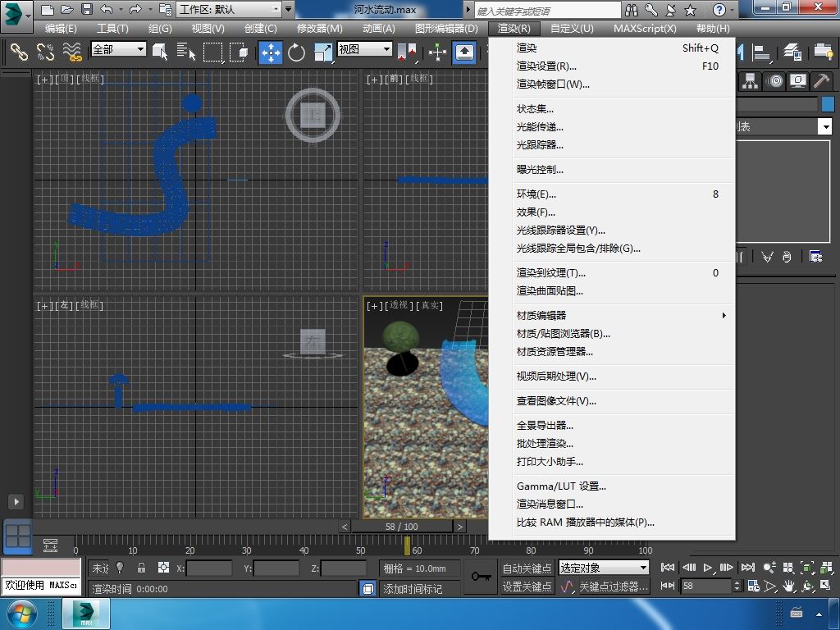Click the Unlink Selection broken-chain icon

point(46,52)
